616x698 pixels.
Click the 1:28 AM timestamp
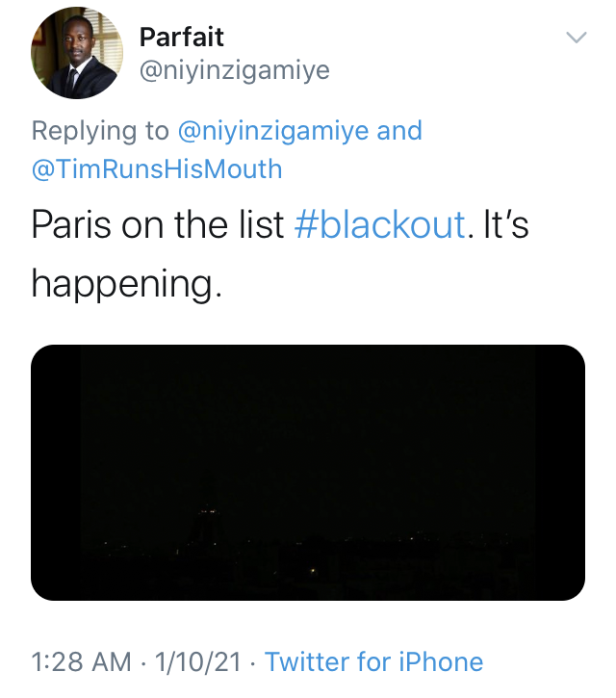pyautogui.click(x=82, y=661)
